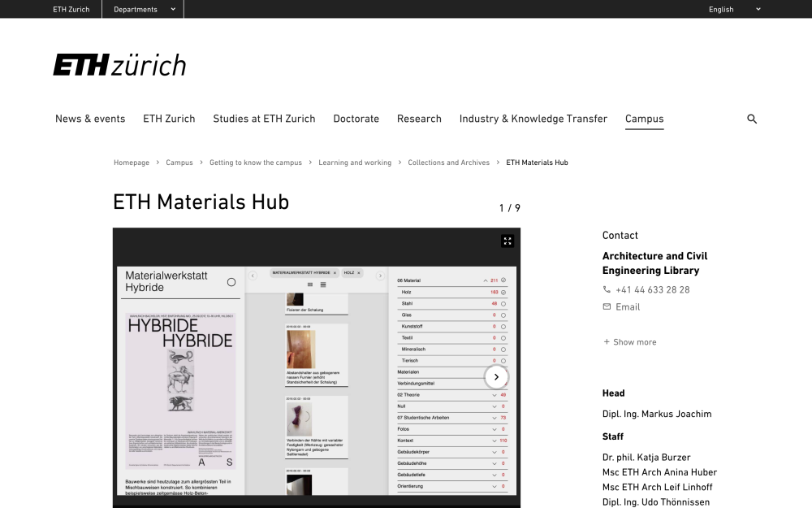This screenshot has height=508, width=812.
Task: Open Doctorate menu
Action: [x=356, y=119]
